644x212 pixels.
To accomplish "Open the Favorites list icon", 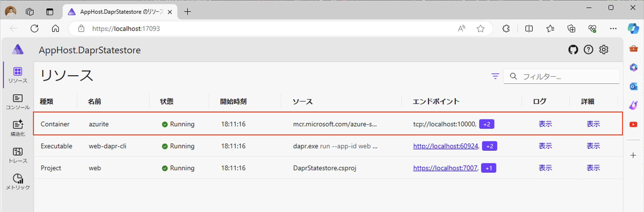I will [x=550, y=28].
